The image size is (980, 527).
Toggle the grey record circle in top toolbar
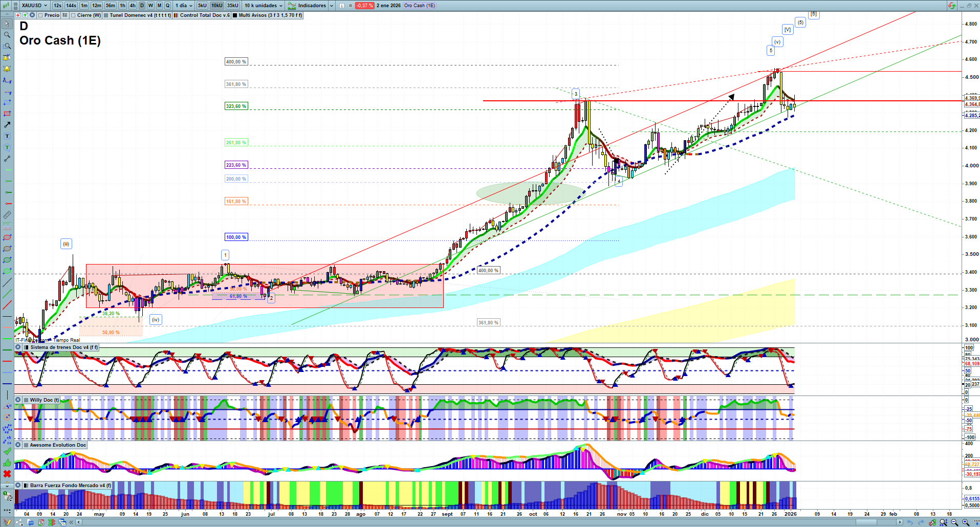point(351,6)
